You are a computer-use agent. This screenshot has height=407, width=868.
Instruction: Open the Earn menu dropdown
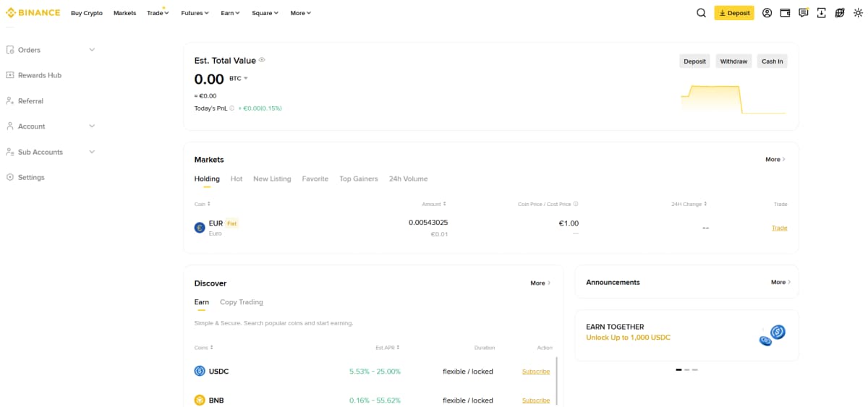click(x=230, y=13)
